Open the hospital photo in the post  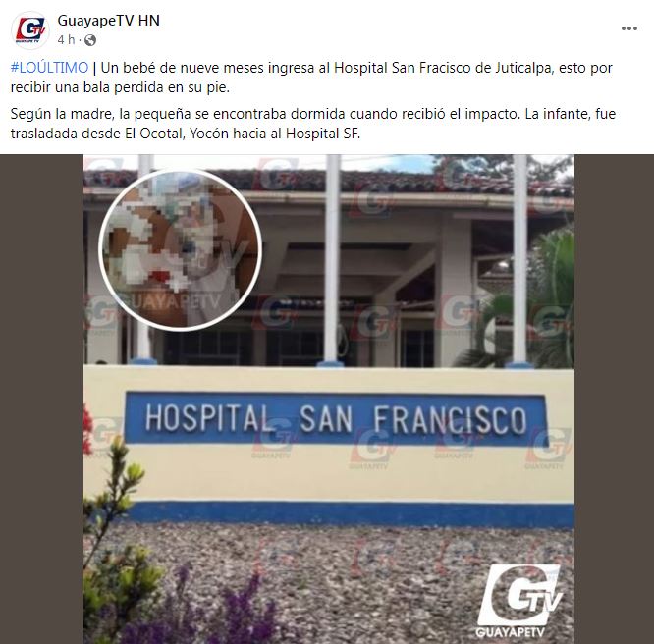pyautogui.click(x=329, y=400)
